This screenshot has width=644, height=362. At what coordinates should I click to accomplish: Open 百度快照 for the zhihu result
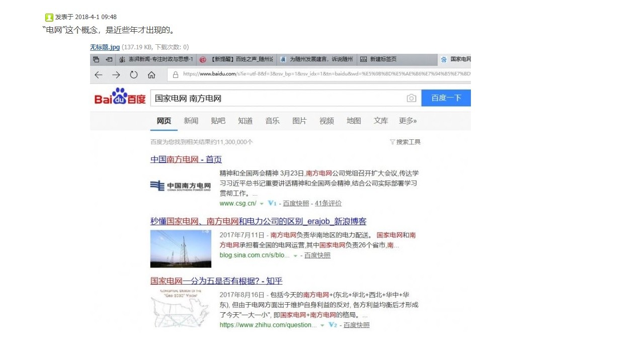tap(356, 325)
